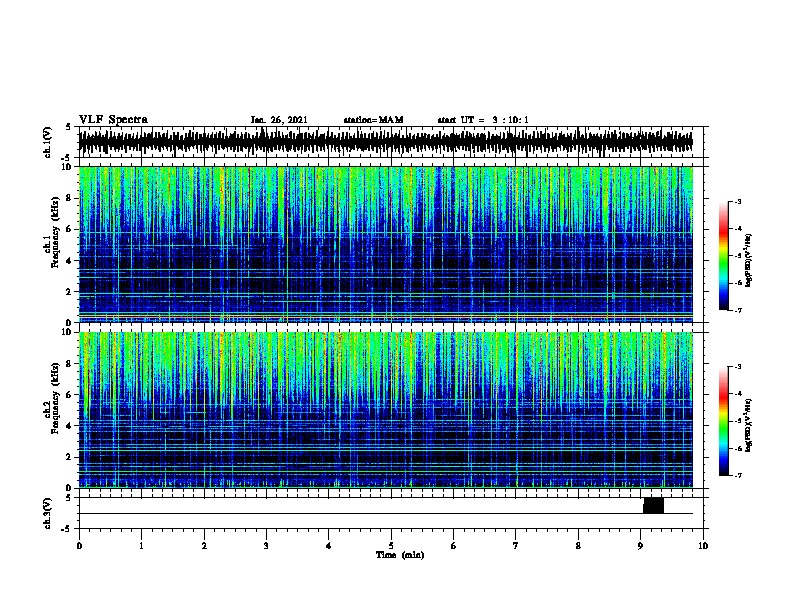The height and width of the screenshot is (612, 792).
Task: Click the "station=MAM" header label
Action: (373, 120)
